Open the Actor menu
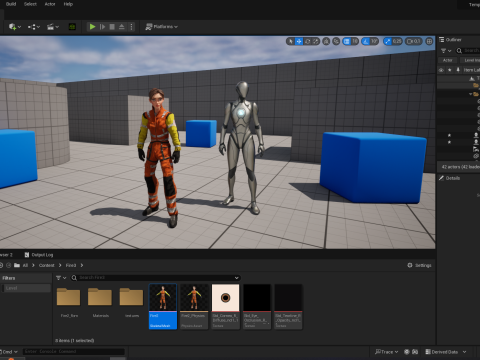 click(x=50, y=4)
